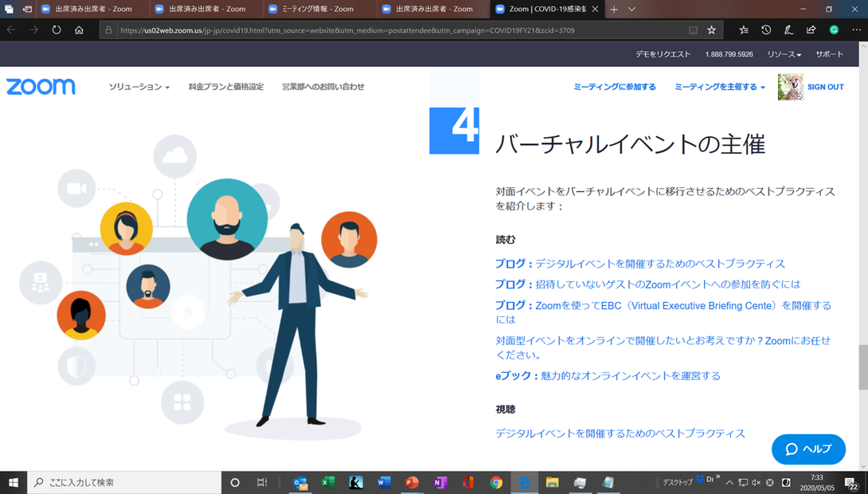This screenshot has width=868, height=494.
Task: Click the サポート link
Action: [x=829, y=54]
